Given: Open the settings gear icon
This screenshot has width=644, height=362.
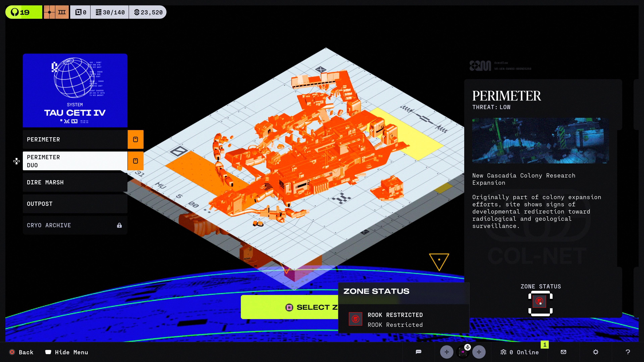Looking at the screenshot, I should pos(596,352).
